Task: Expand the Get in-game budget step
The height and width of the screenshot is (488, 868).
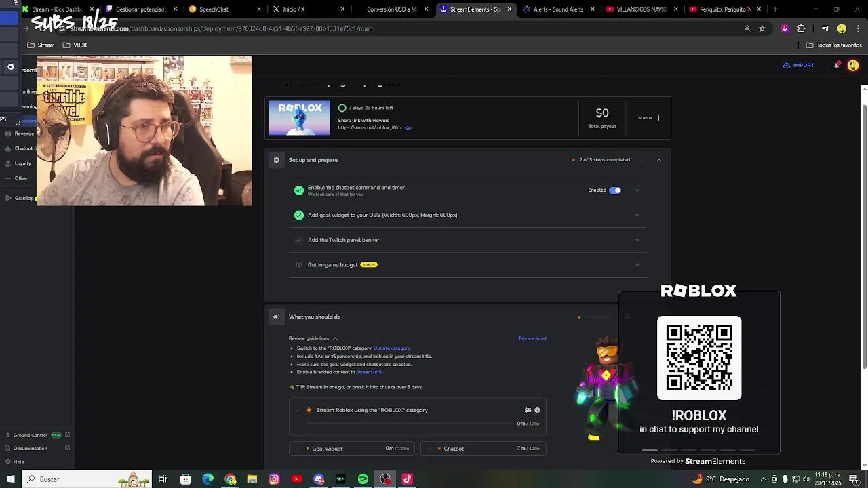Action: (637, 265)
